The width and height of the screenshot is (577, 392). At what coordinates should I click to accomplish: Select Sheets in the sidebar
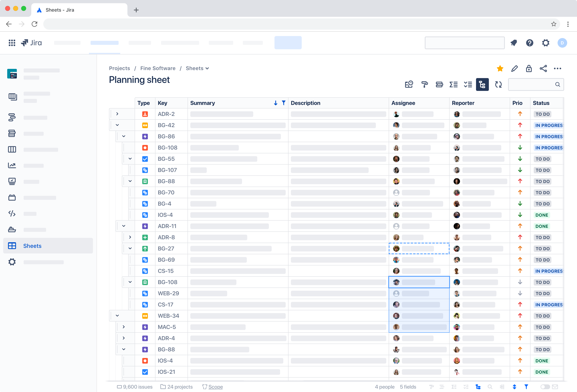click(48, 246)
